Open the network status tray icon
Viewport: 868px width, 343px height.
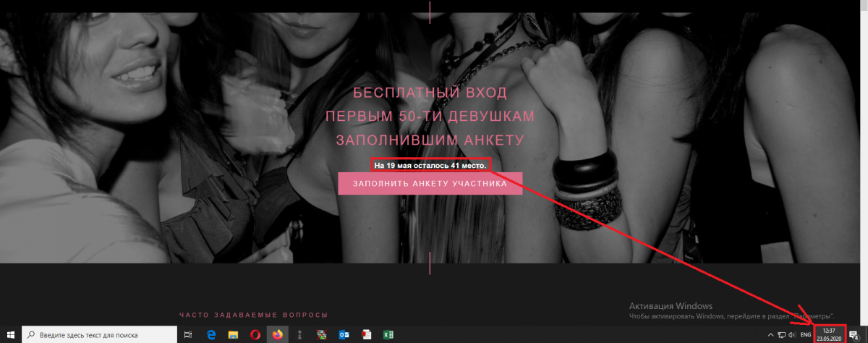coord(781,335)
